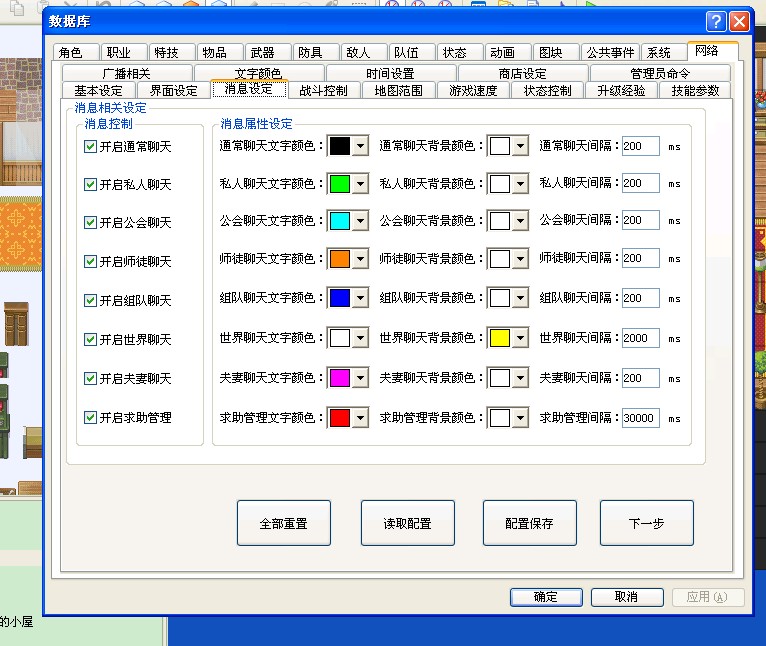Open the 状态控制 sub-tab
This screenshot has width=766, height=646.
pyautogui.click(x=548, y=90)
